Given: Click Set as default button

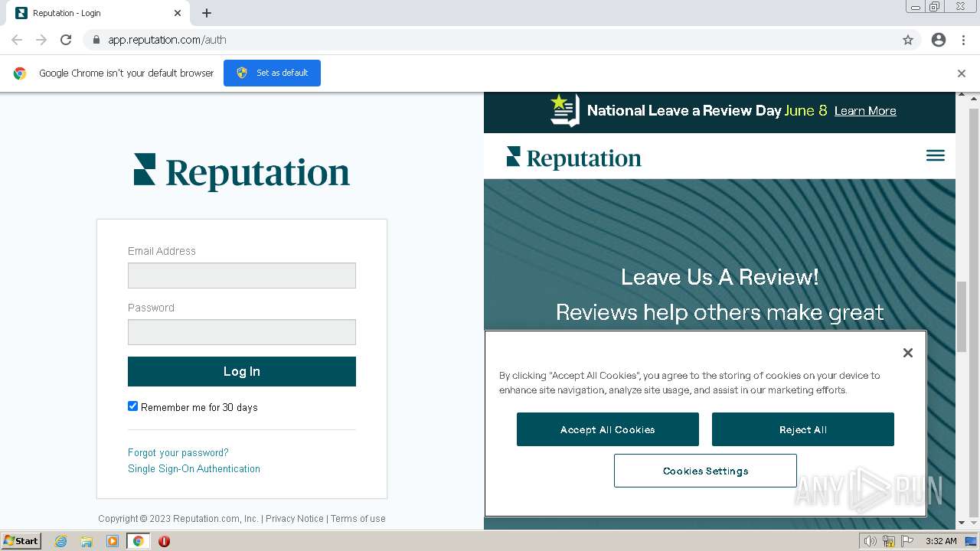Looking at the screenshot, I should tap(272, 73).
